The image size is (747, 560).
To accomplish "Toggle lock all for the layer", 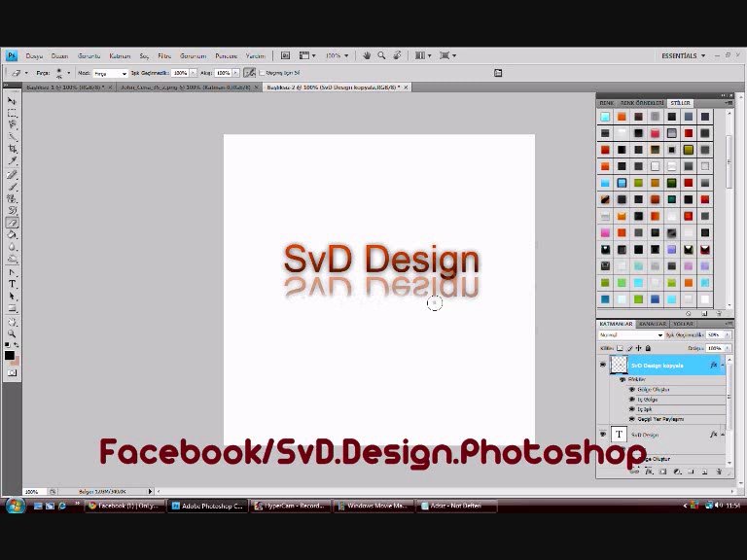I will tap(648, 349).
